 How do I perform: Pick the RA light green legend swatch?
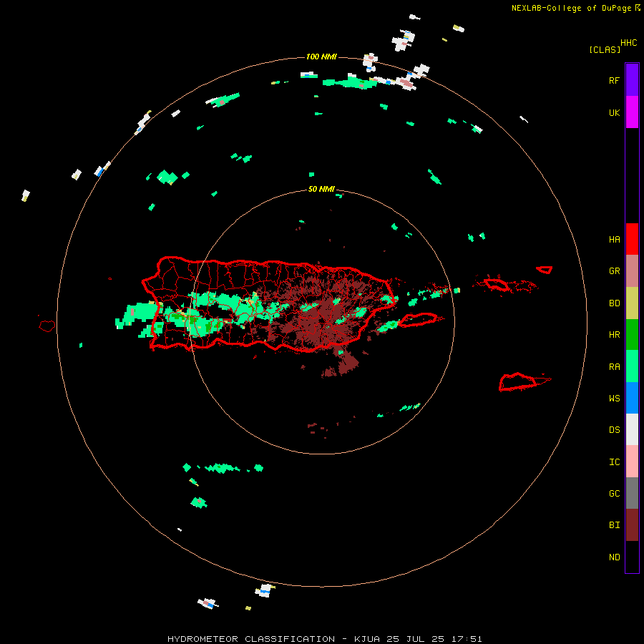(x=632, y=366)
